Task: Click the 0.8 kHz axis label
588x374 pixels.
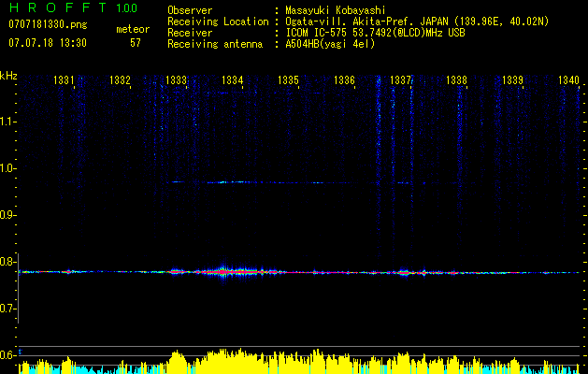Action: [7, 262]
